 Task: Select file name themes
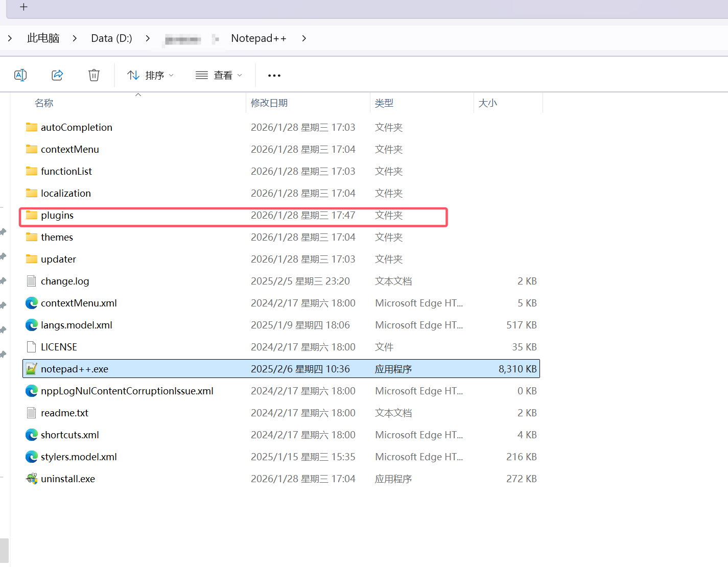(57, 237)
